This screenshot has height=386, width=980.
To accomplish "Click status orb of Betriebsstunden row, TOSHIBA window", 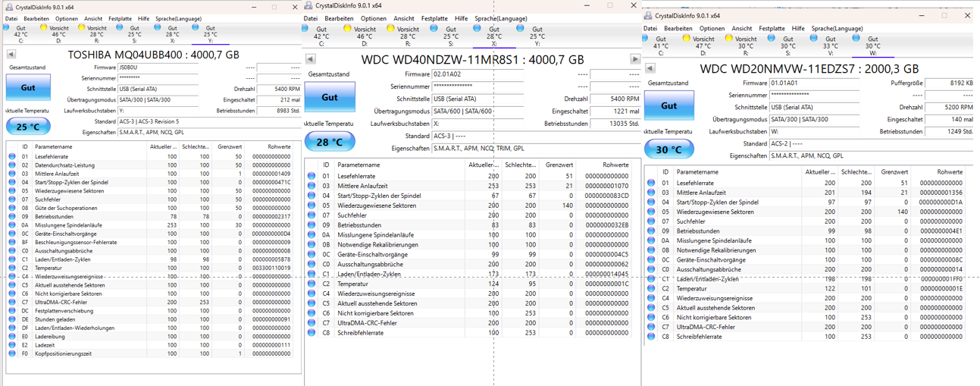I will pos(11,217).
